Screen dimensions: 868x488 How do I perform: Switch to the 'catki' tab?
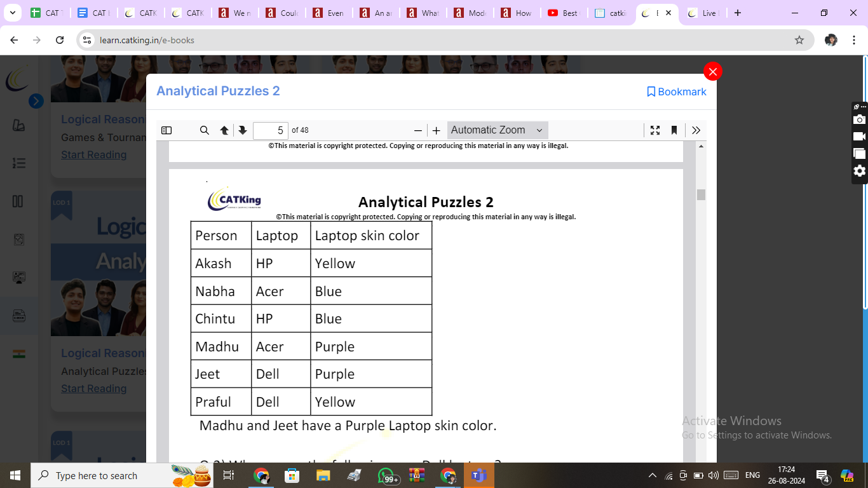point(610,13)
